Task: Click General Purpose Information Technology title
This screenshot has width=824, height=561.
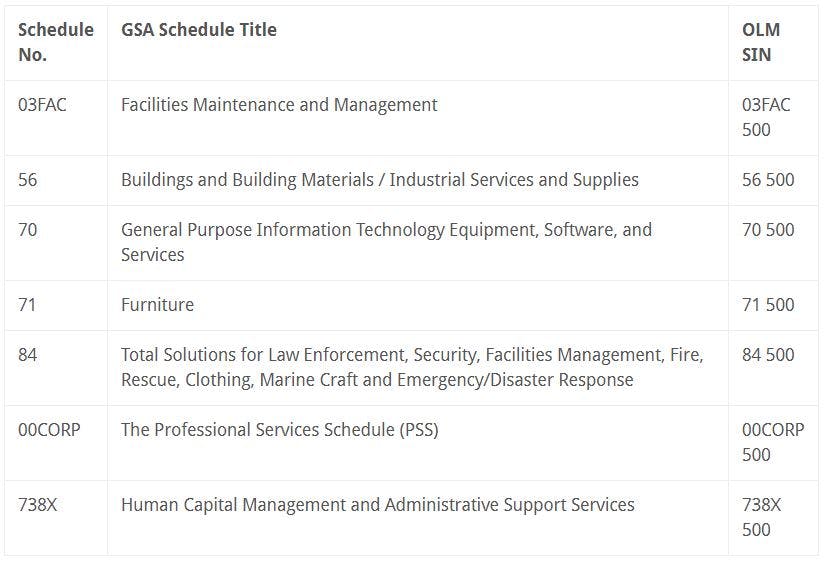Action: tap(386, 242)
